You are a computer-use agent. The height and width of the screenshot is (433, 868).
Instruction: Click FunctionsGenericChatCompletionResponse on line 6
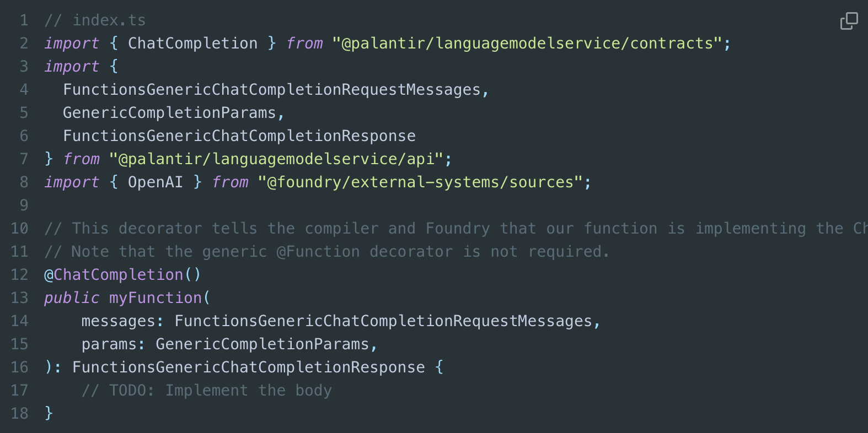point(239,136)
